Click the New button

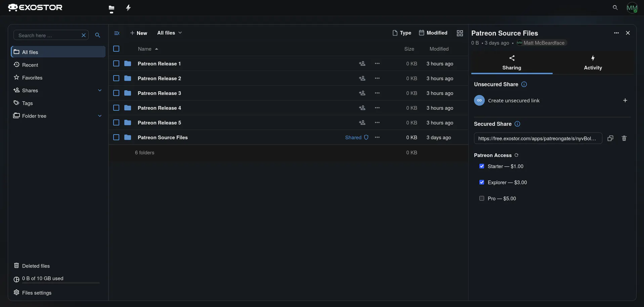click(x=138, y=33)
